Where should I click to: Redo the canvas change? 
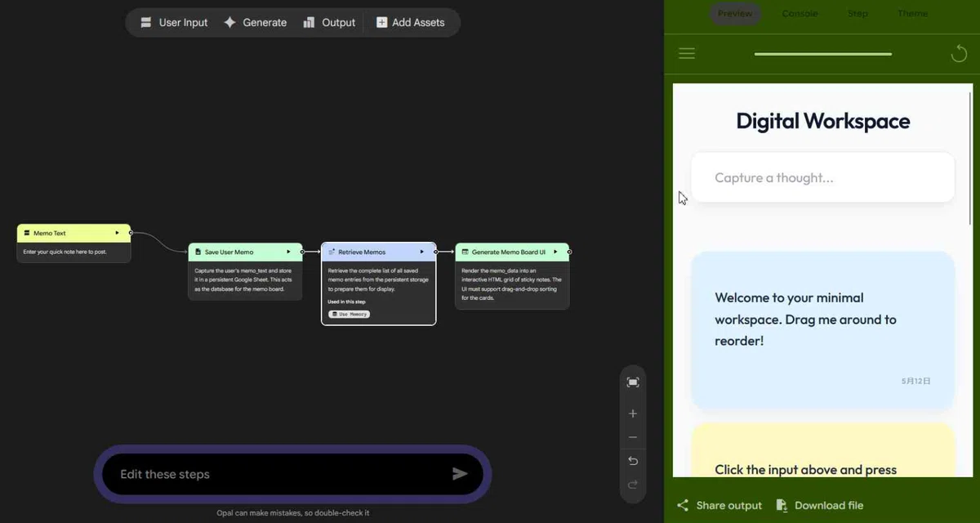point(633,485)
